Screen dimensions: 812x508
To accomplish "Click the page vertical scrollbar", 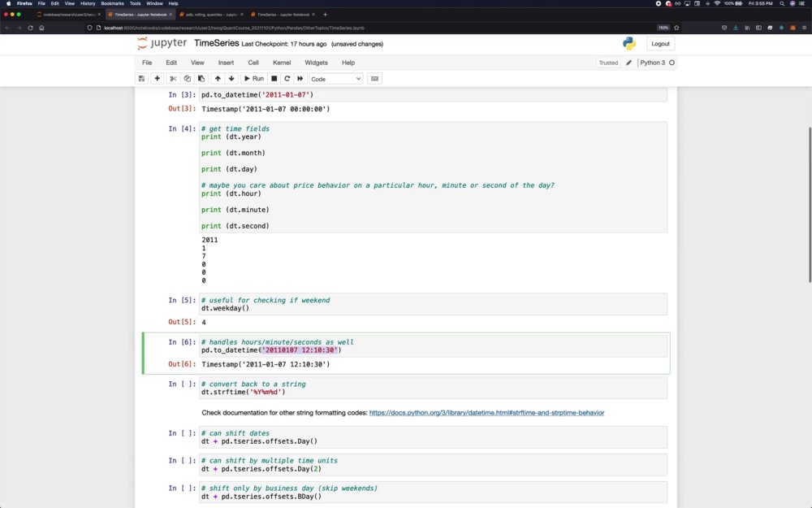I will (x=810, y=205).
